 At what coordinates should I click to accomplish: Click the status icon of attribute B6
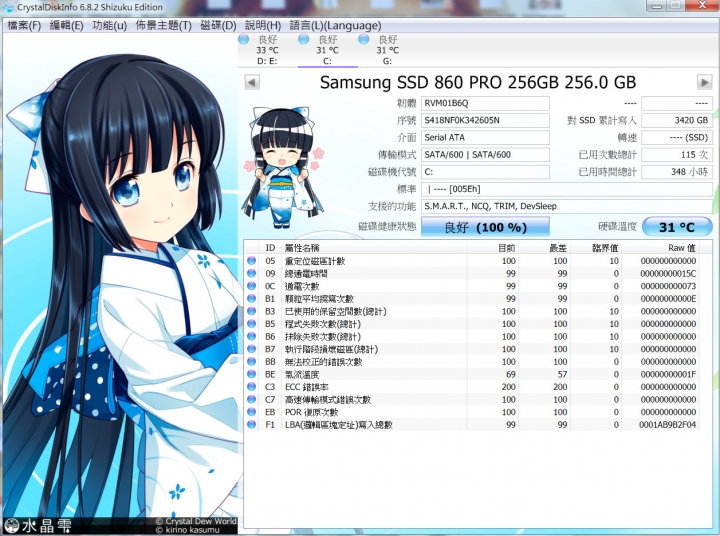point(251,337)
